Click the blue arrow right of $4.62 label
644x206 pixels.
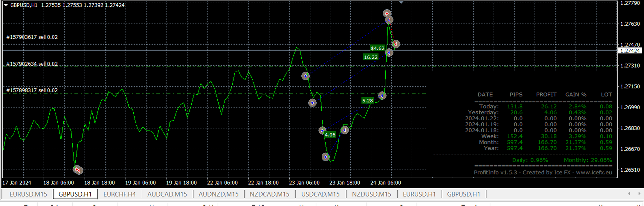click(389, 52)
